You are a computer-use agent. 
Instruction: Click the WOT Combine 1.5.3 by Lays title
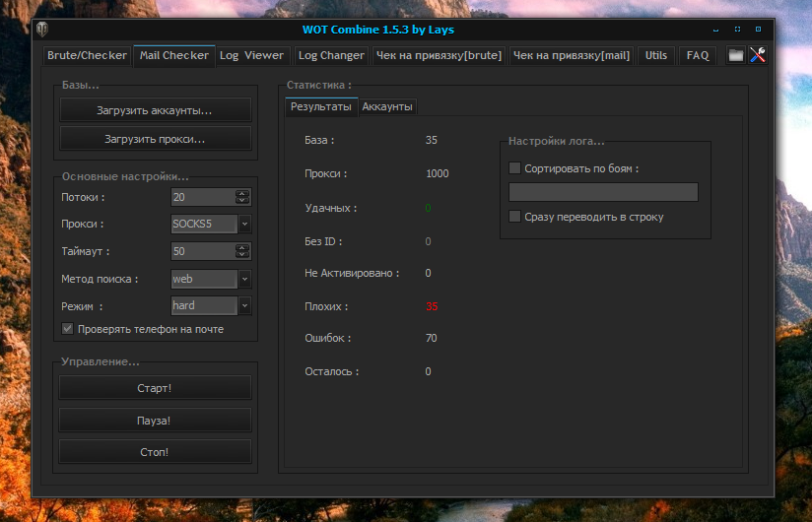click(x=378, y=30)
